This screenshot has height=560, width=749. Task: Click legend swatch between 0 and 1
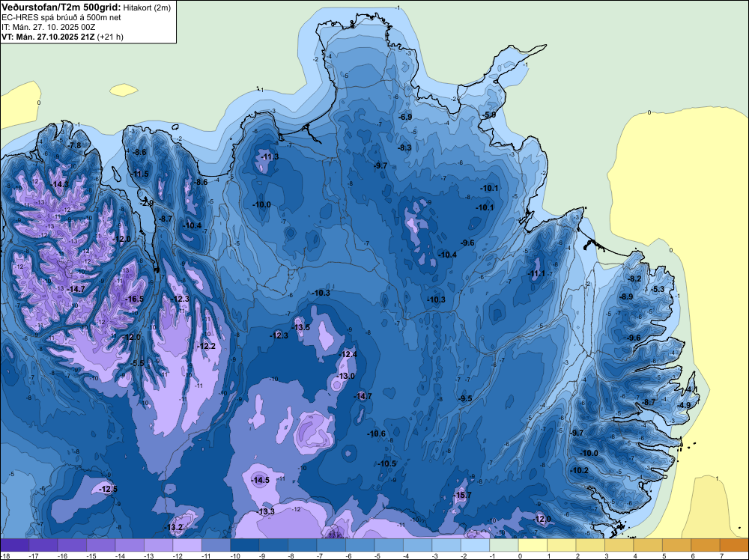tap(533, 545)
